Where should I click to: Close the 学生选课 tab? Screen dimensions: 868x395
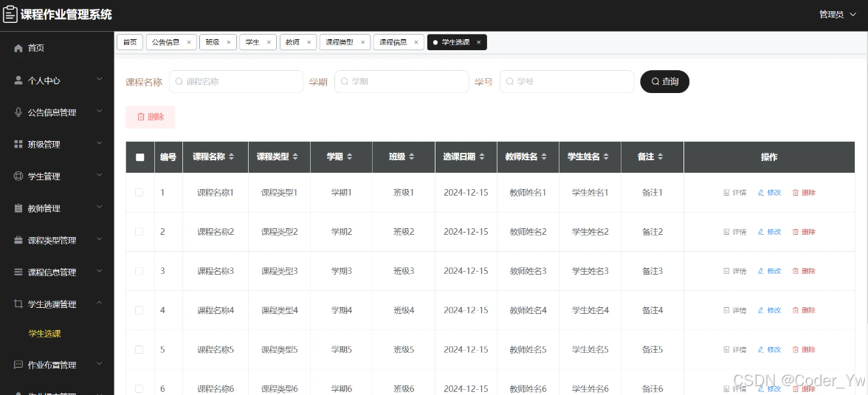tap(479, 42)
